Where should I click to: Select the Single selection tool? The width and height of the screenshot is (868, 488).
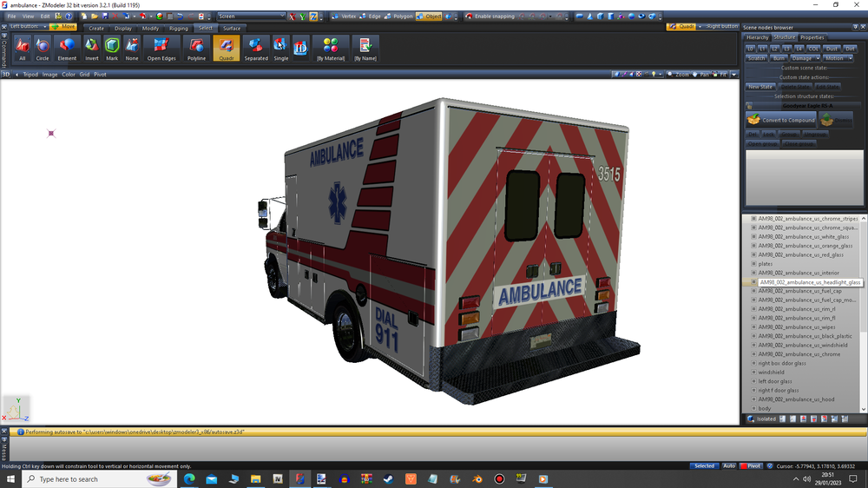pyautogui.click(x=280, y=48)
